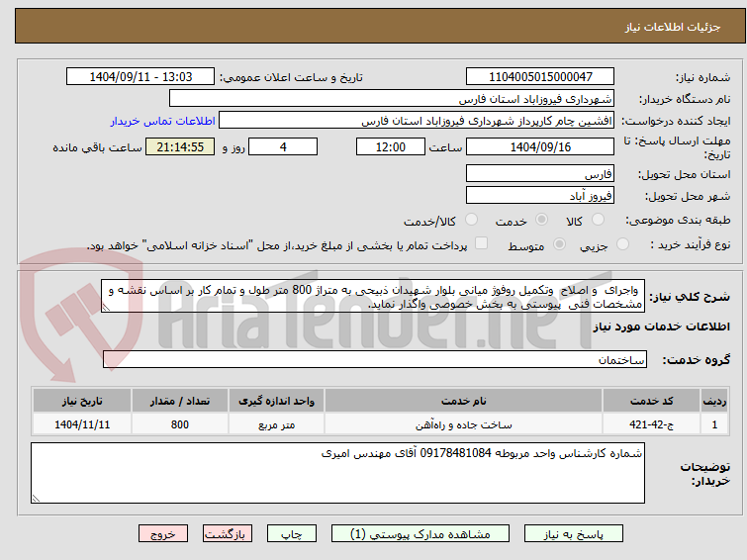Viewport: 747px width, 560px height.
Task: Click the service code cell ج-42-421
Action: [x=651, y=424]
